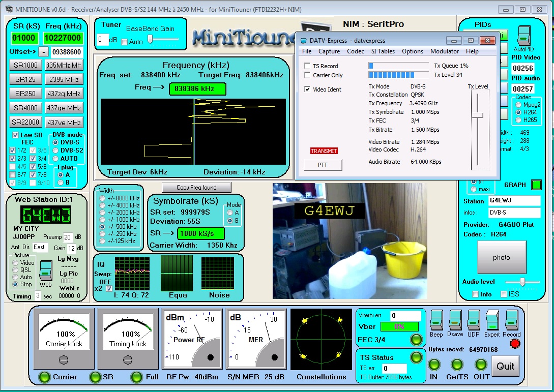
Task: Click the green SR lock LED
Action: tap(95, 377)
